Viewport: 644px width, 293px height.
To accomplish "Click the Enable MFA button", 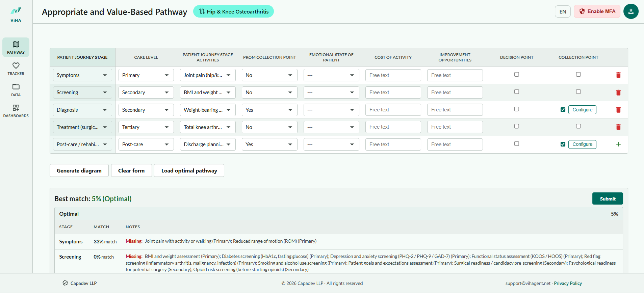I will pos(597,11).
